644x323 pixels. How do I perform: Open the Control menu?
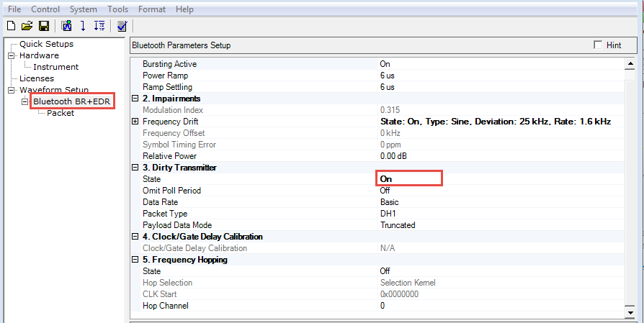point(45,9)
